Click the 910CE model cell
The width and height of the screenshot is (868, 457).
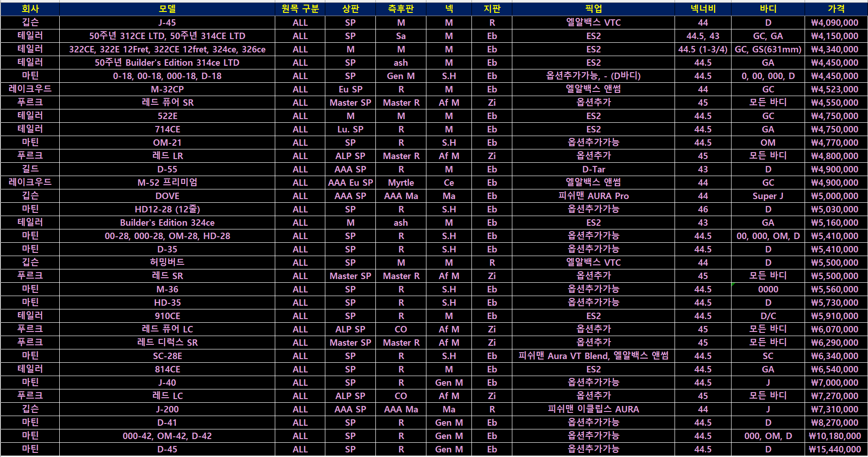(167, 316)
